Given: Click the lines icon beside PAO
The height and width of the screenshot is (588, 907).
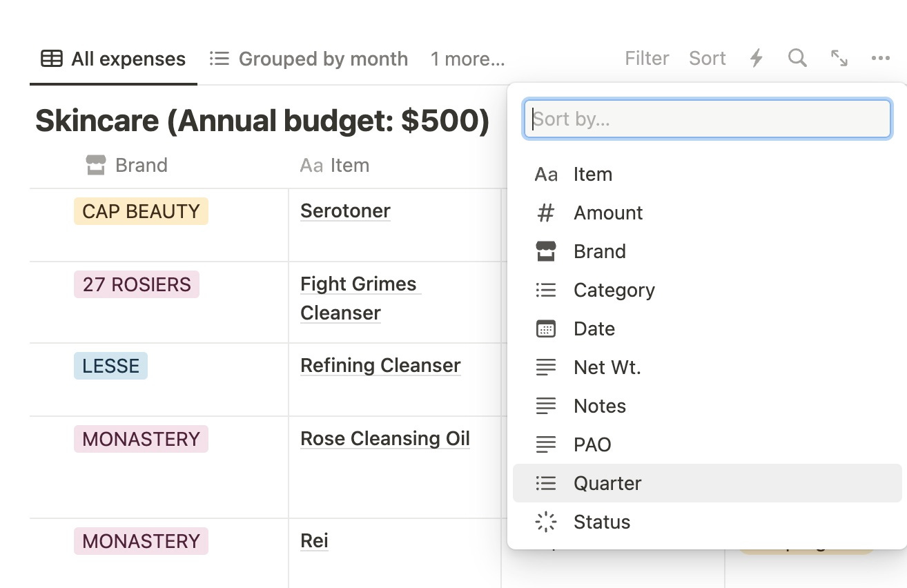Looking at the screenshot, I should coord(545,444).
